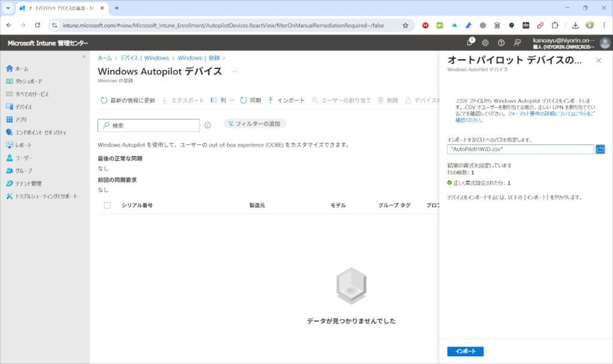The height and width of the screenshot is (364, 613).
Task: Open the portal settings gear icon
Action: (x=485, y=43)
